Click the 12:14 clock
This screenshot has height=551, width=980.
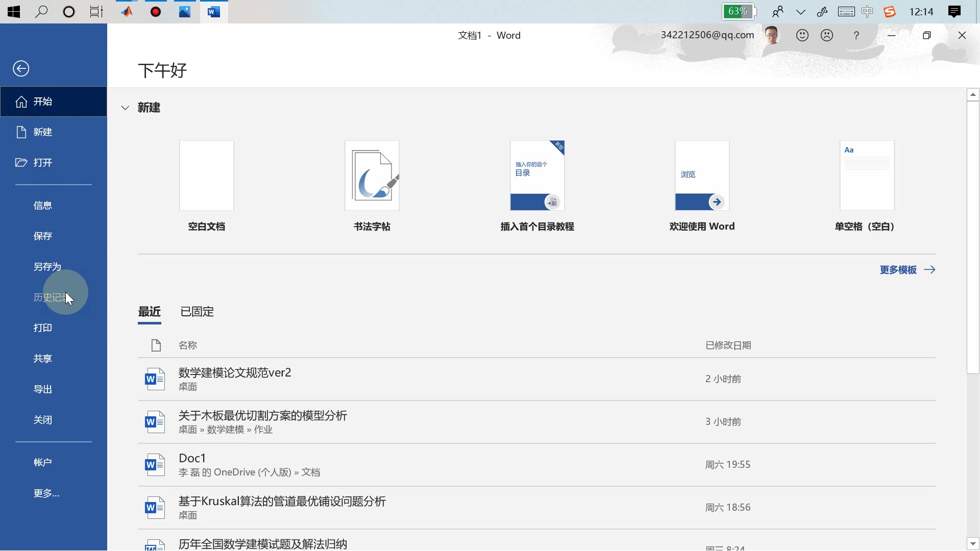[x=921, y=12]
